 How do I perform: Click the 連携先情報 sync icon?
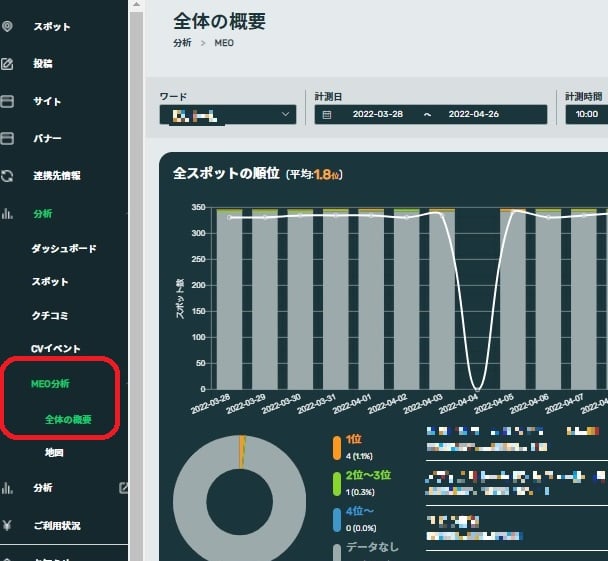[x=7, y=176]
